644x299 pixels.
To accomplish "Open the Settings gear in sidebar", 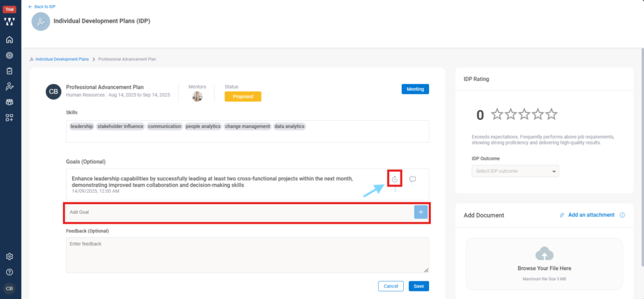I will (9, 257).
